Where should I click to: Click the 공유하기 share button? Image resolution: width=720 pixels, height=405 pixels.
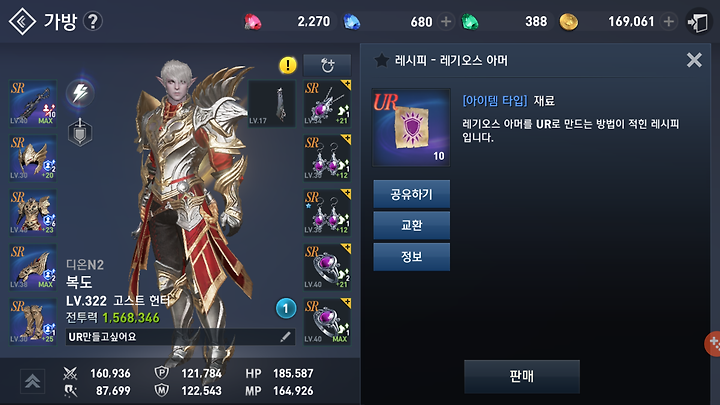[x=411, y=195]
